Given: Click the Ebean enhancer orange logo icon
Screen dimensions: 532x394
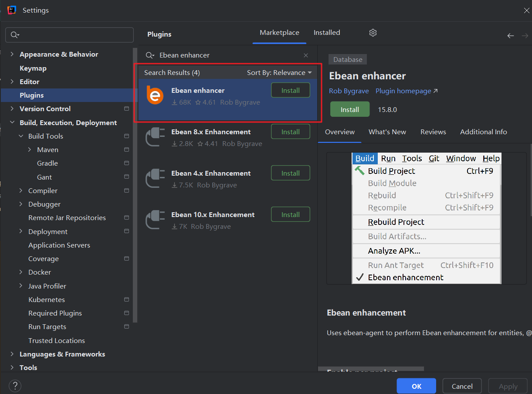Looking at the screenshot, I should (155, 95).
